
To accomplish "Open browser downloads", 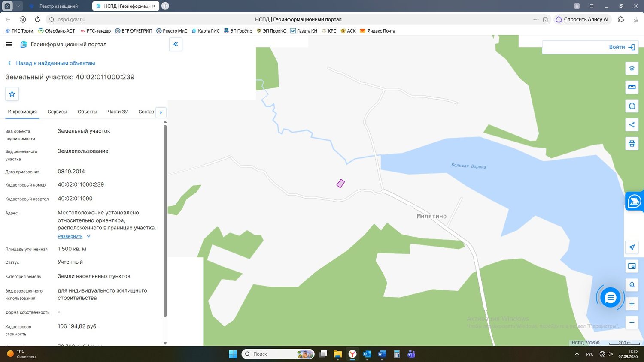I will (x=636, y=19).
